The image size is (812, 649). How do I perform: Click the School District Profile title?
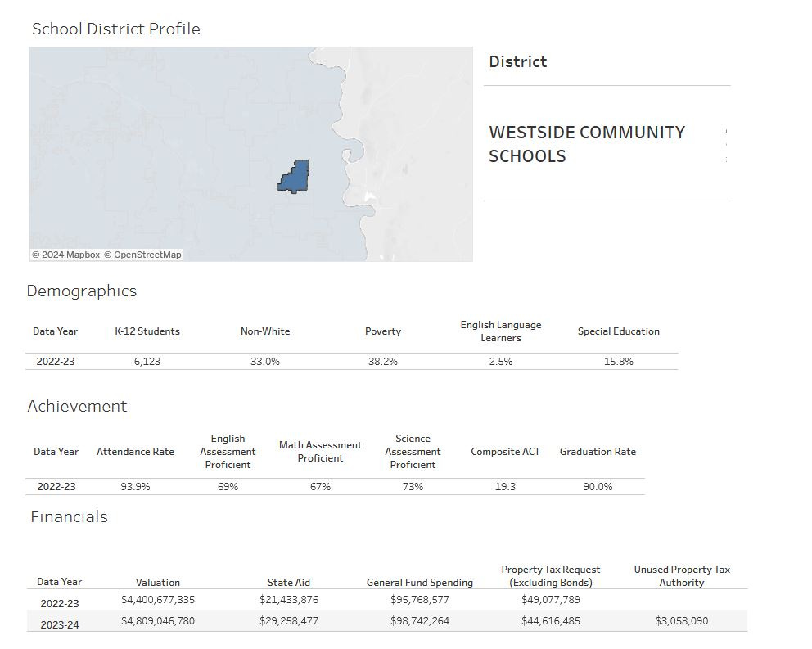[x=116, y=29]
